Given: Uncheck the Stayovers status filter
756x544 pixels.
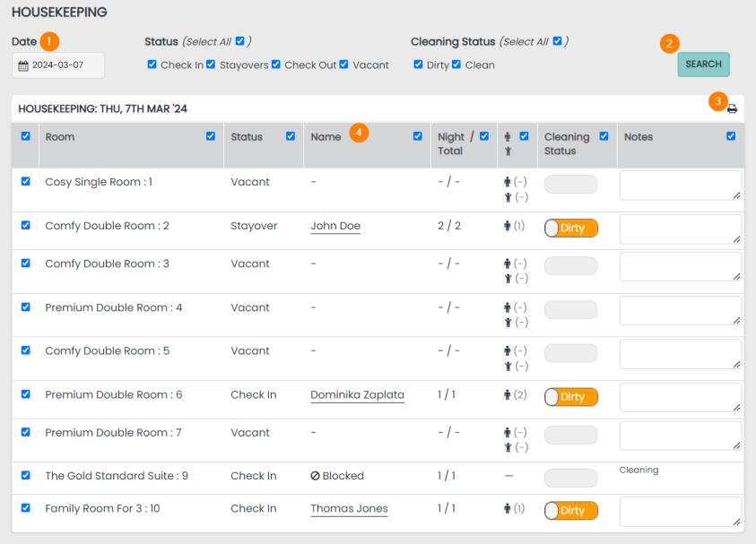Looking at the screenshot, I should 211,65.
